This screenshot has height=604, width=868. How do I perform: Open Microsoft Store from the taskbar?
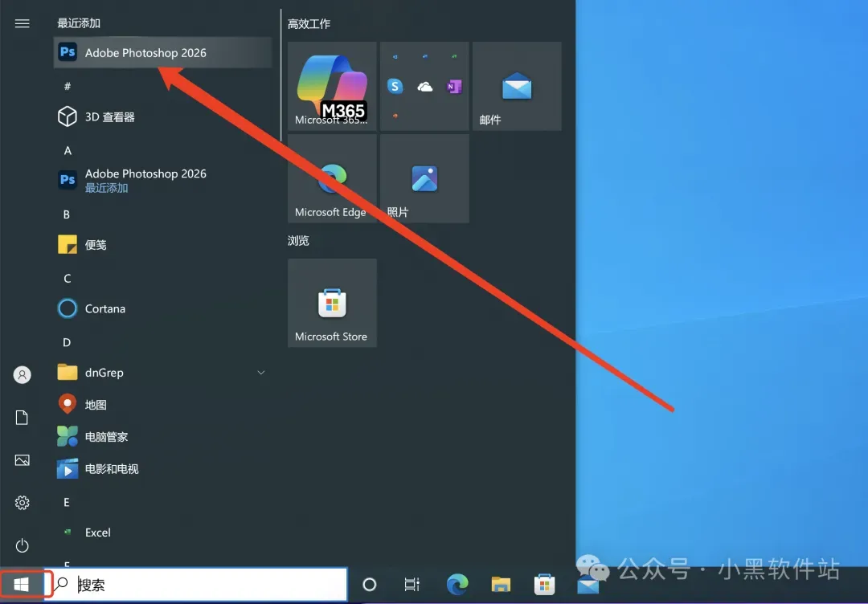pos(544,585)
